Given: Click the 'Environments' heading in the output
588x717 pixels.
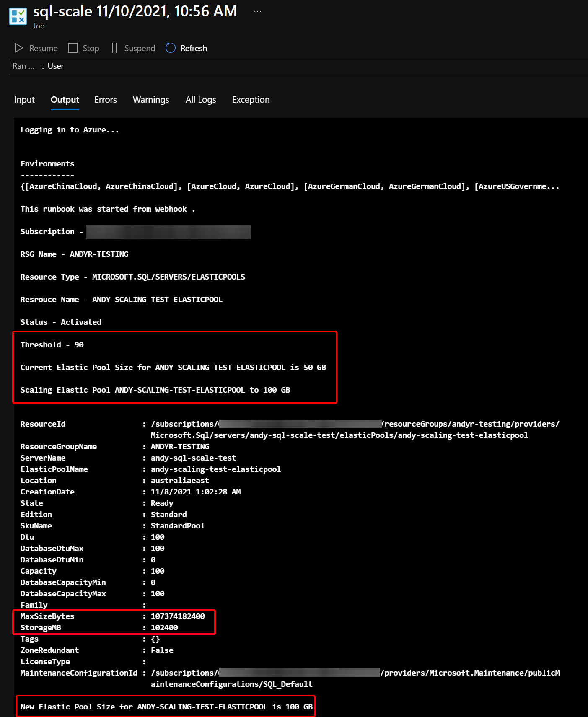Looking at the screenshot, I should 47,164.
